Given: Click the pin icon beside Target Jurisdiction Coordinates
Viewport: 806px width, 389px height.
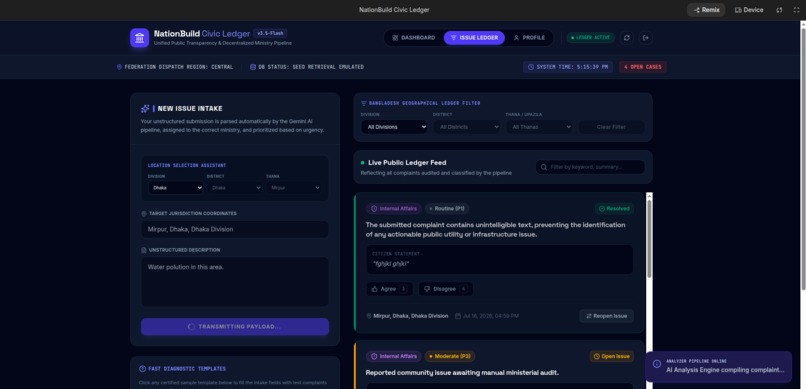Looking at the screenshot, I should (x=144, y=213).
